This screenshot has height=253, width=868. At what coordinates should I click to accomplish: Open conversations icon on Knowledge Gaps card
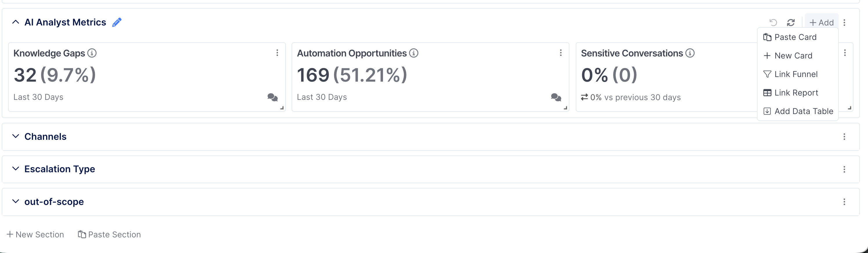click(273, 98)
